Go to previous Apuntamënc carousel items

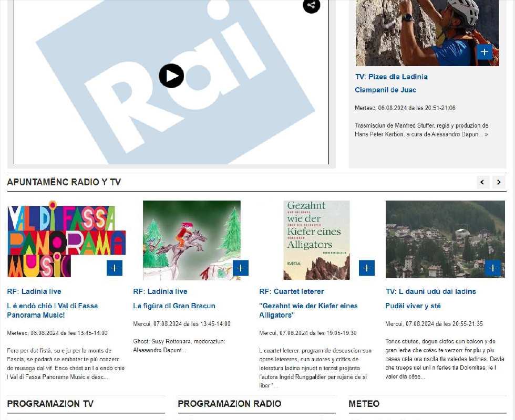(x=483, y=182)
